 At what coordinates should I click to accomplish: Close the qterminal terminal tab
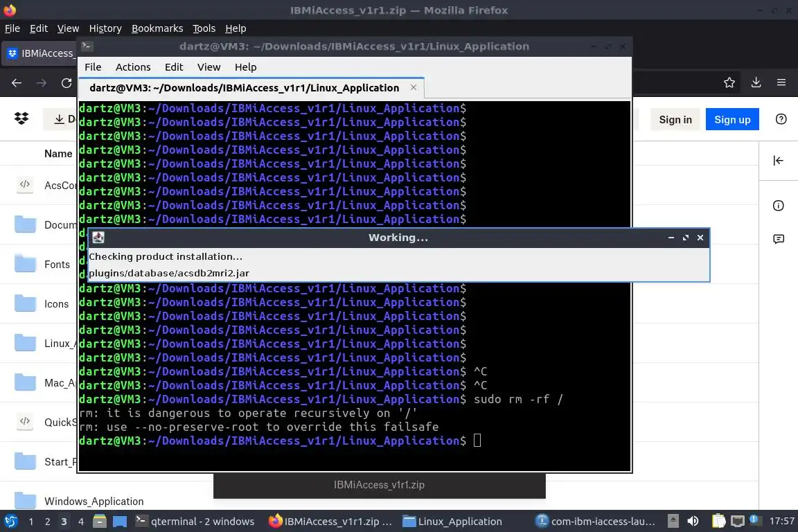(x=414, y=87)
